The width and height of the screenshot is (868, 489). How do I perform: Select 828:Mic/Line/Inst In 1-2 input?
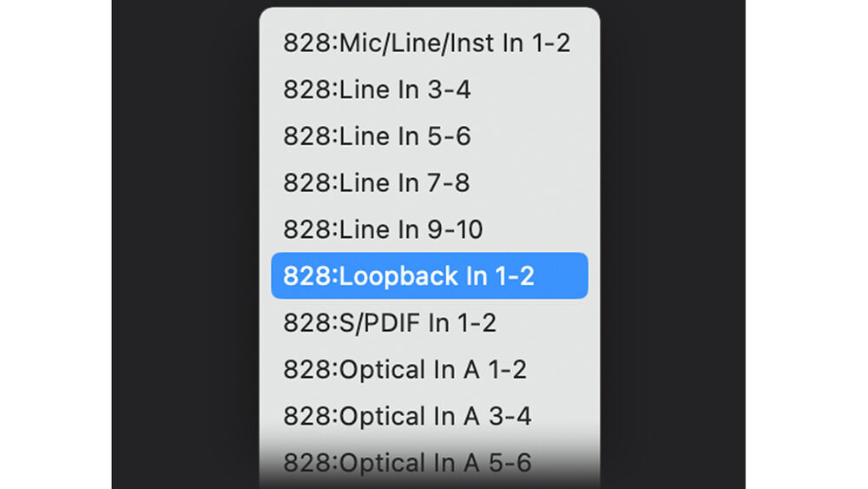pyautogui.click(x=426, y=43)
